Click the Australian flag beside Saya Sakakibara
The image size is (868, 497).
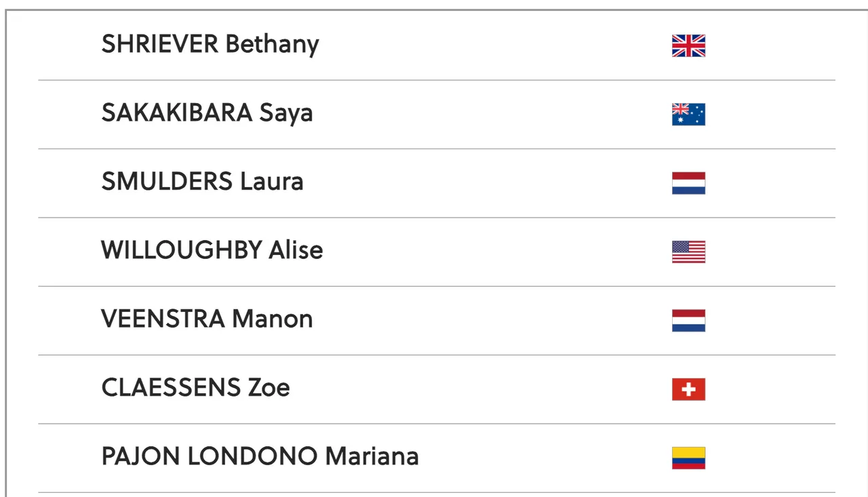tap(688, 115)
